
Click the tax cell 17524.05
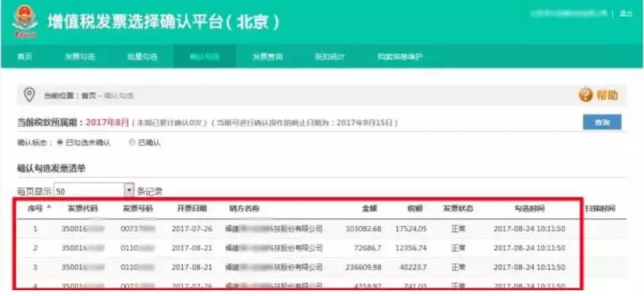click(411, 229)
